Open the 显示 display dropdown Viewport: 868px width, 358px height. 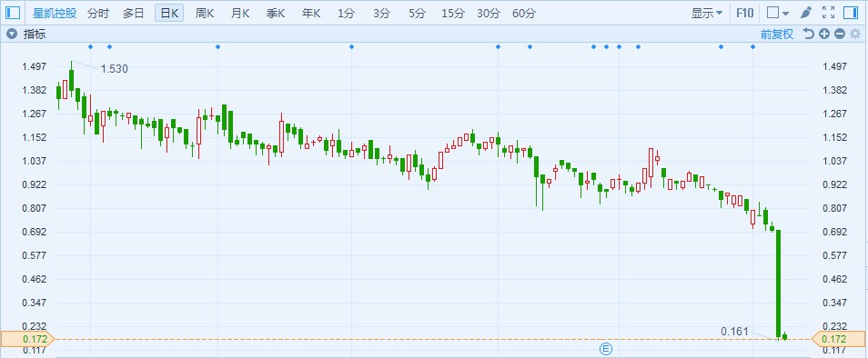pyautogui.click(x=706, y=14)
